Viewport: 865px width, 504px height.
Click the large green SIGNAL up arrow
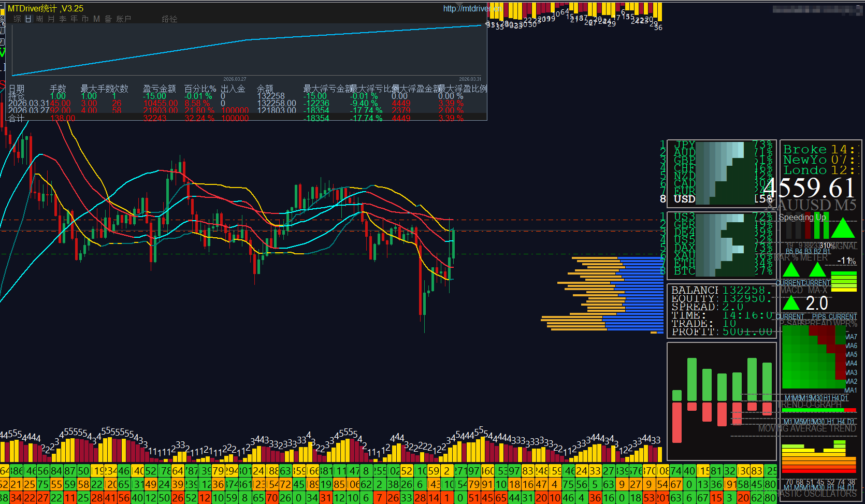coord(843,228)
